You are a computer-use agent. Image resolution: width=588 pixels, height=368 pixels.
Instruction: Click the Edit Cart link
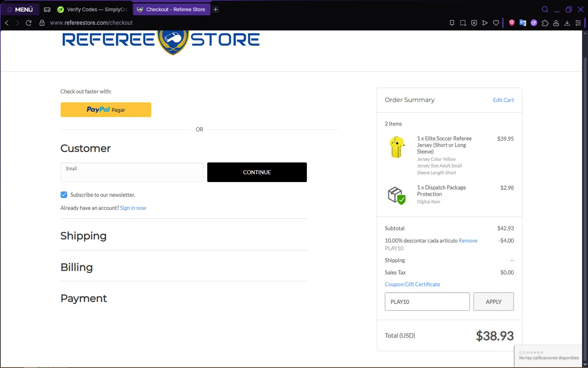[x=503, y=100]
